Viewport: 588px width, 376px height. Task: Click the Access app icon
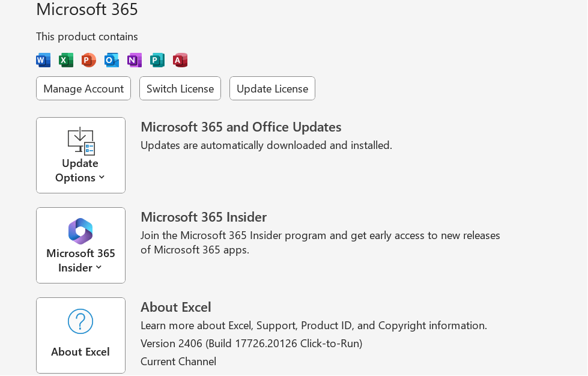pyautogui.click(x=180, y=60)
